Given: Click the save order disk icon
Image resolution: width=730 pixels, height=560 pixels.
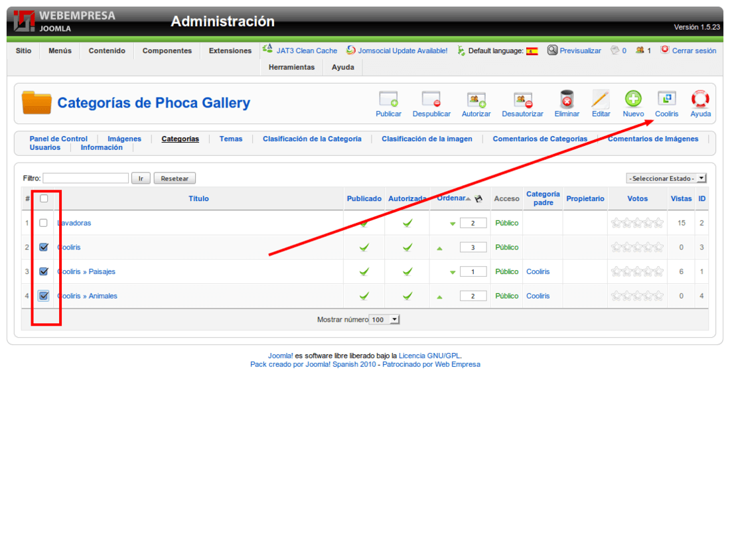Looking at the screenshot, I should (478, 199).
